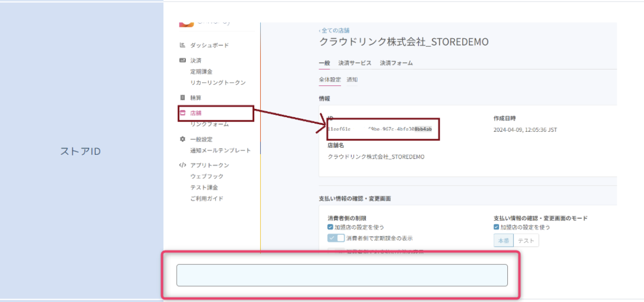Click the 店舗 store icon in sidebar
This screenshot has height=302, width=644.
pyautogui.click(x=183, y=113)
